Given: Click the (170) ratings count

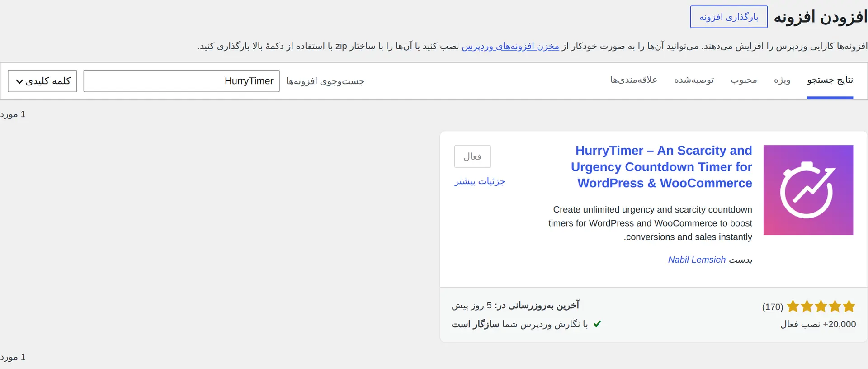Looking at the screenshot, I should pos(773,307).
